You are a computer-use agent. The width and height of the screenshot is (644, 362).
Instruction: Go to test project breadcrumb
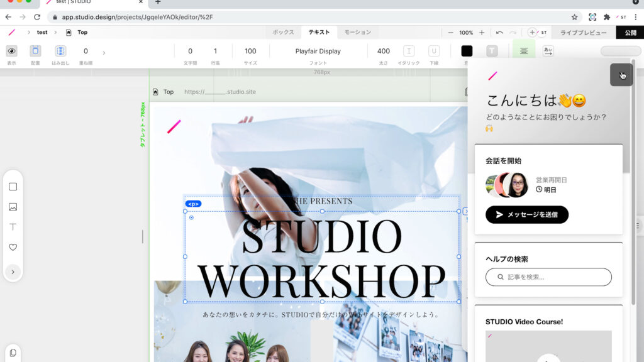point(42,32)
